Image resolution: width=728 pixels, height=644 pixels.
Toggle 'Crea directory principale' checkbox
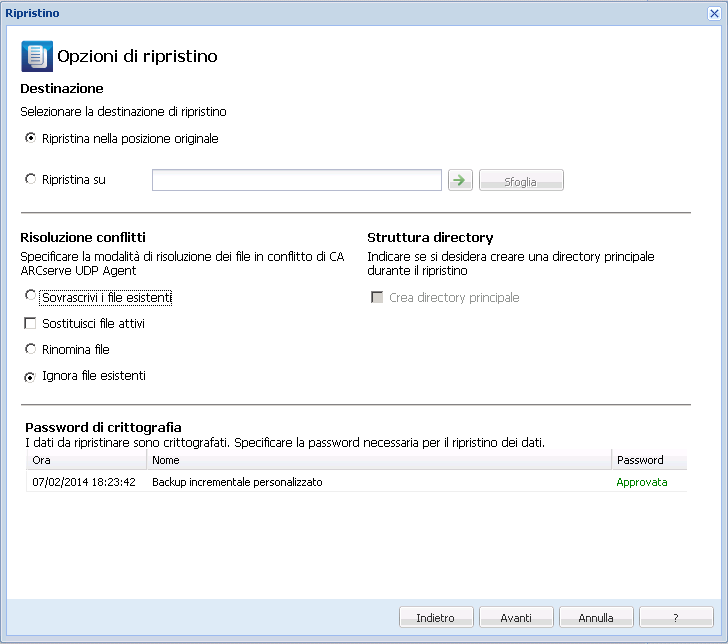click(x=377, y=298)
